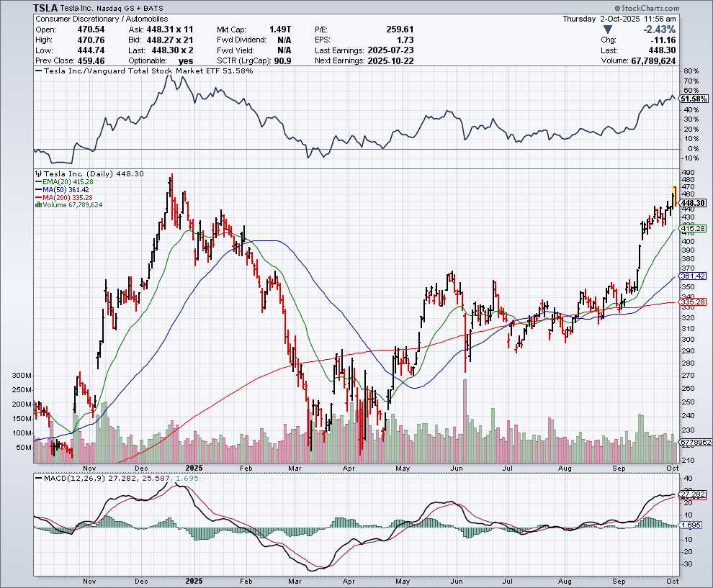This screenshot has width=713, height=588.
Task: Click the Consumer Discretionary / Automobiles sector label
Action: point(102,19)
